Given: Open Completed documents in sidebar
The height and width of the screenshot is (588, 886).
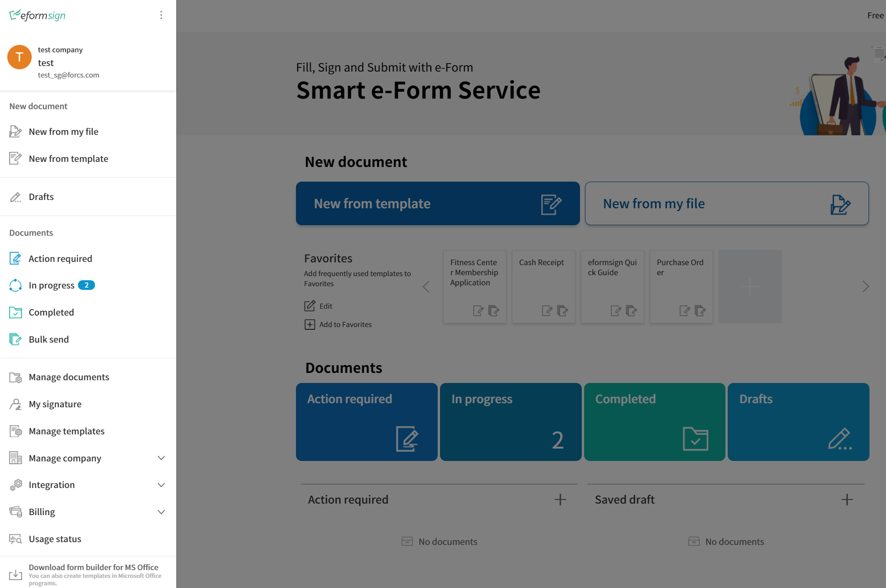Looking at the screenshot, I should point(88,312).
